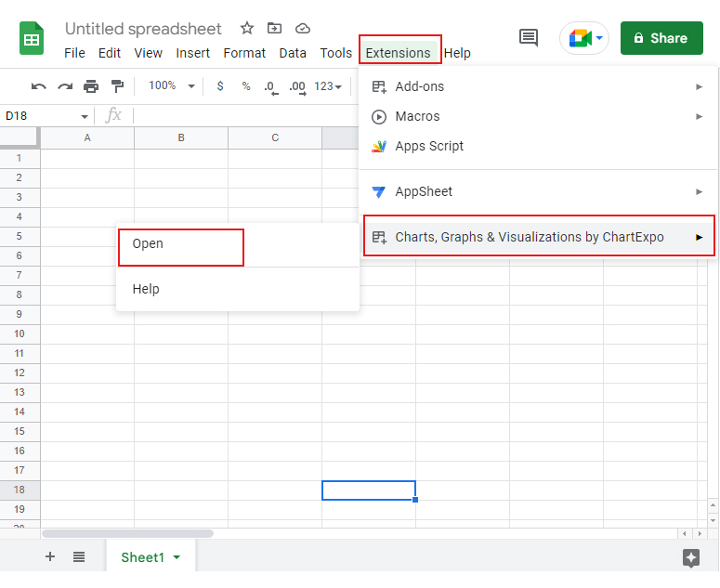Select column A header

(x=87, y=137)
